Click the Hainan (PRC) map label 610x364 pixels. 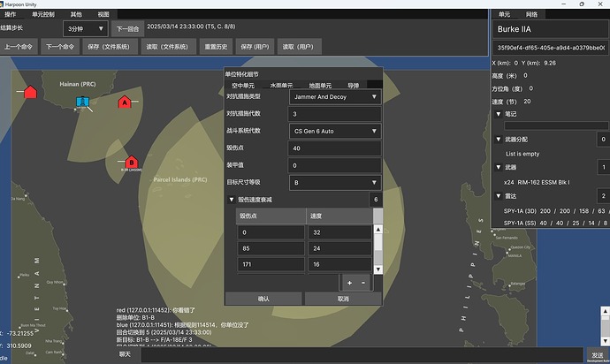coord(78,84)
